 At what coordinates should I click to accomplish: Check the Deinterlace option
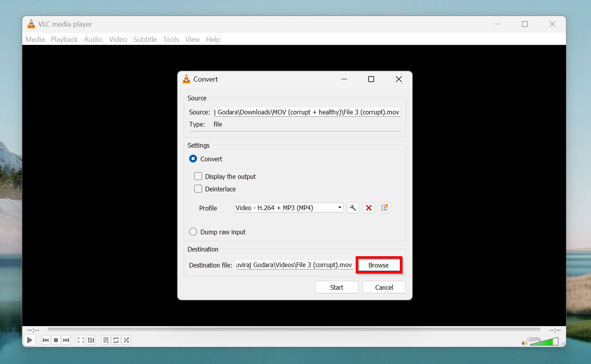[198, 189]
